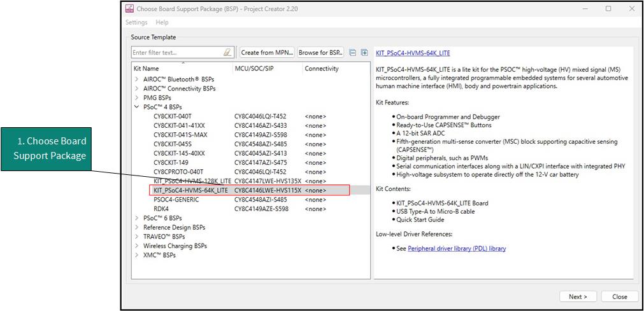Click MCU cell CY8C4548AZI-S485 in PSOC4-GENERIC row
Image resolution: width=644 pixels, height=311 pixels.
(261, 200)
